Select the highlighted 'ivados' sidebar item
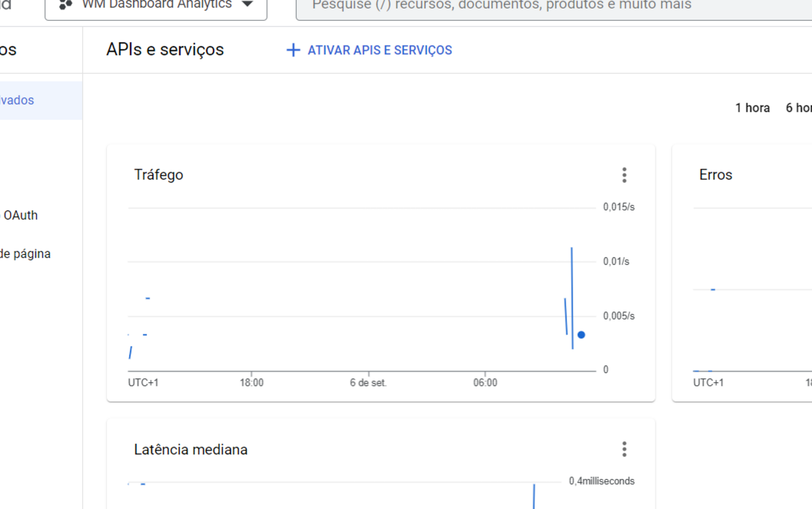 coord(17,101)
